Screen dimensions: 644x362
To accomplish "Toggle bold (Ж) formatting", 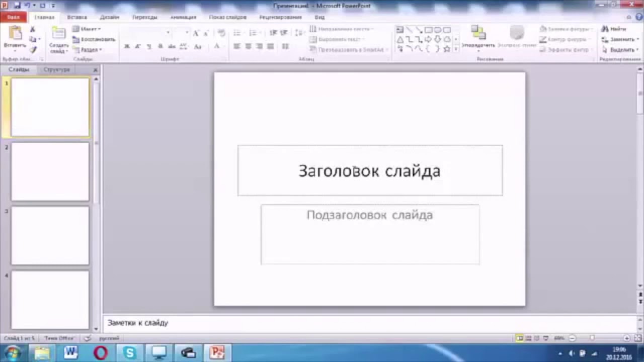I will coord(127,47).
